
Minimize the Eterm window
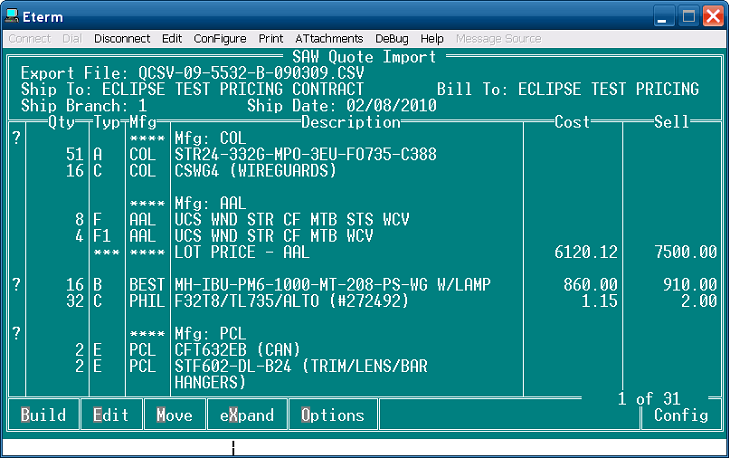663,17
